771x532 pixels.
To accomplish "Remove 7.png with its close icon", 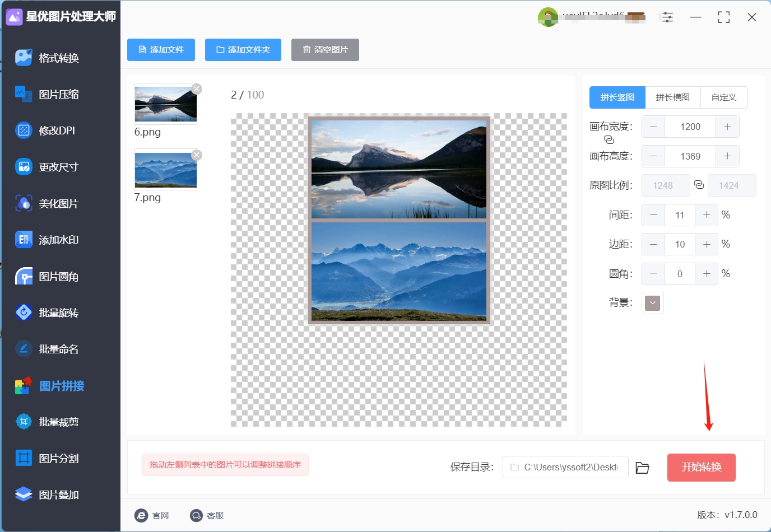I will click(x=197, y=155).
